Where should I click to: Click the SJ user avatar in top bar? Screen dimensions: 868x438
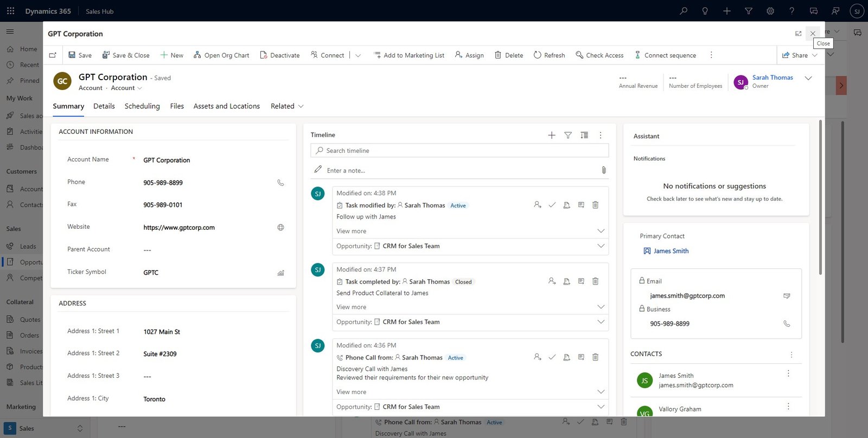857,11
